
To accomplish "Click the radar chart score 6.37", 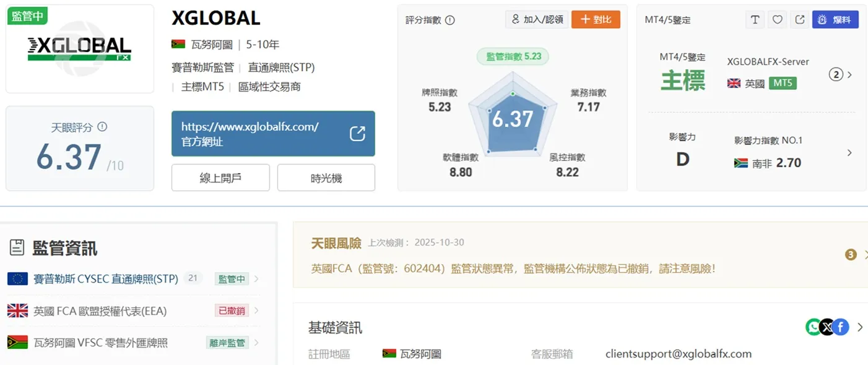I will (513, 119).
